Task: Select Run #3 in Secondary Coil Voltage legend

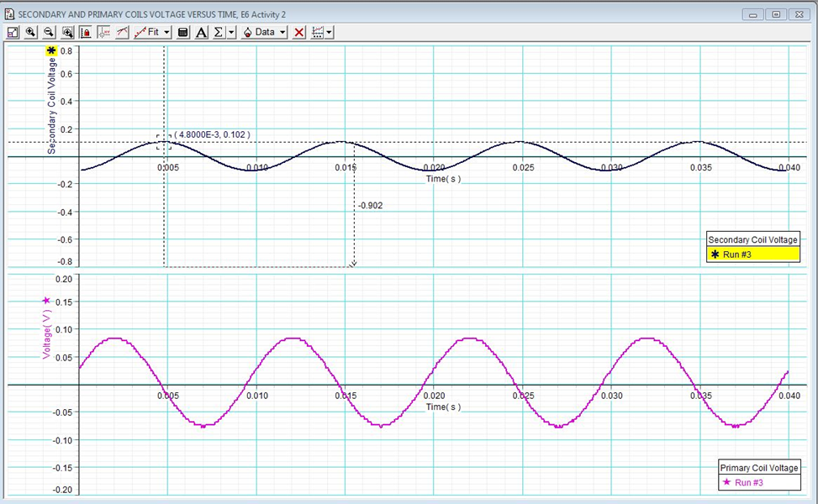Action: pyautogui.click(x=752, y=254)
